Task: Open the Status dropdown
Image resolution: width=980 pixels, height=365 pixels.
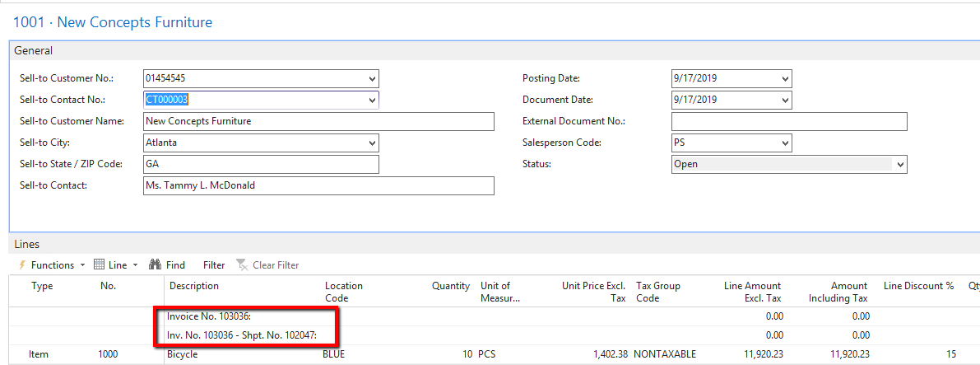Action: (x=900, y=165)
